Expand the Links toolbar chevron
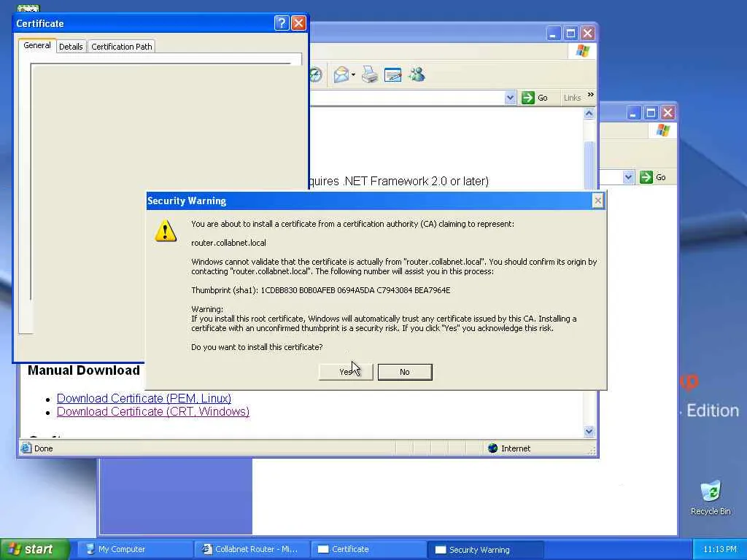The width and height of the screenshot is (747, 560). 591,95
